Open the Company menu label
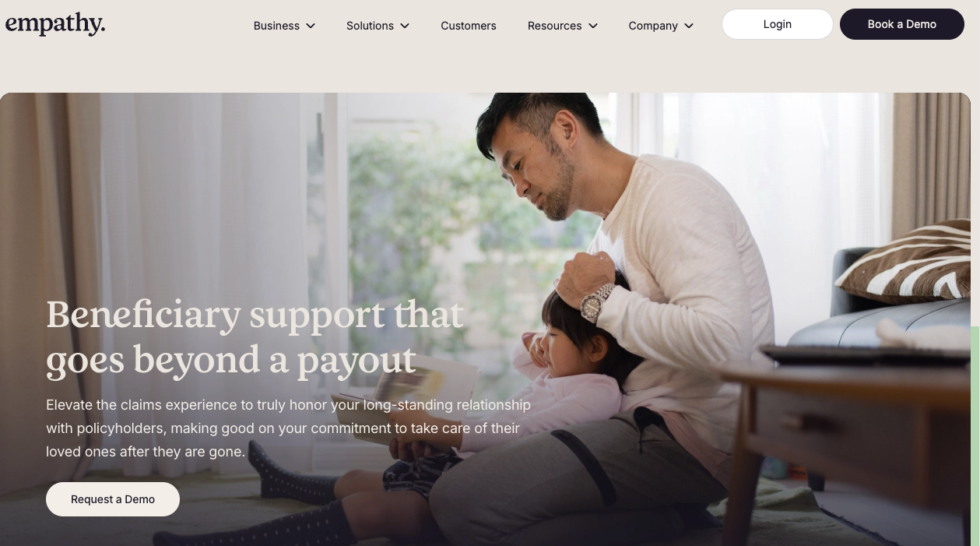980x546 pixels. click(x=653, y=26)
